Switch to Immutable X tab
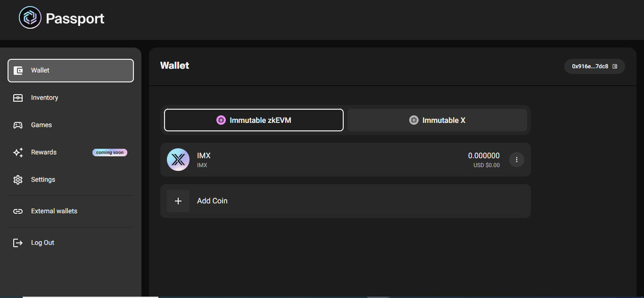Viewport: 644px width, 298px height. click(437, 120)
